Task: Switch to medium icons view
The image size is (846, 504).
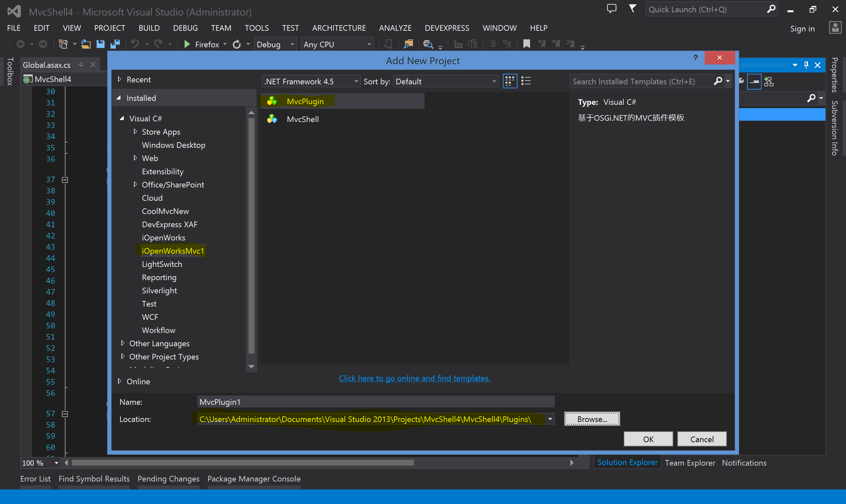Action: point(510,81)
